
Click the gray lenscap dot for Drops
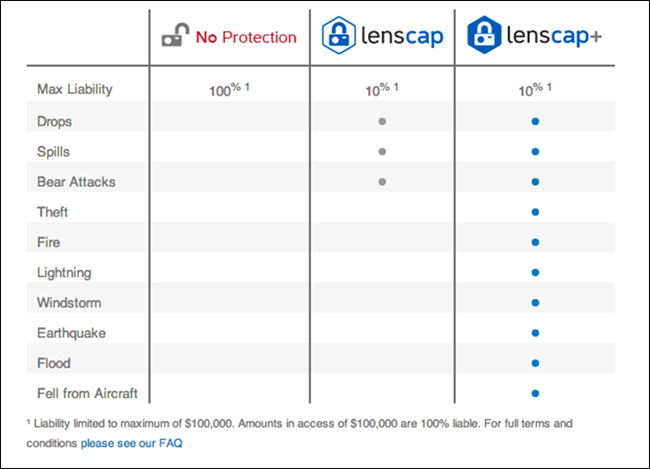point(382,122)
